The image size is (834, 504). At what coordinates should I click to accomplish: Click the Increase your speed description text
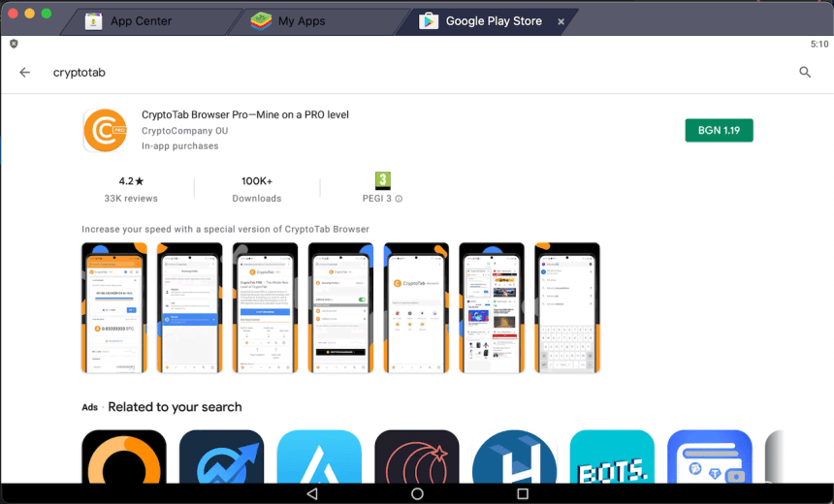226,229
